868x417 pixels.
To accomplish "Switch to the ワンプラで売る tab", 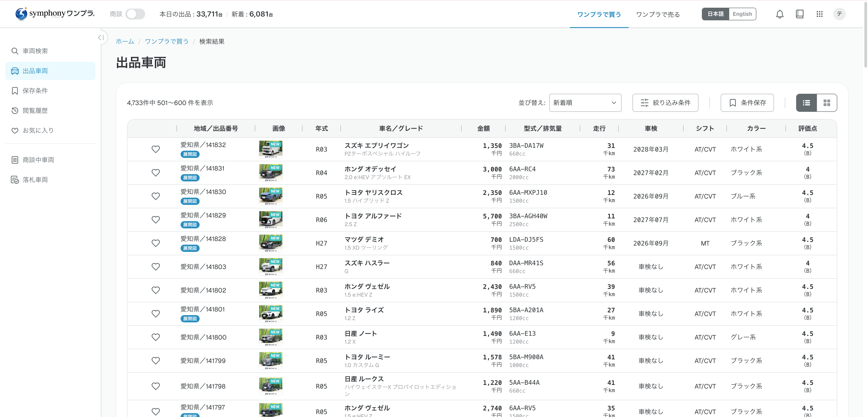I will pos(657,14).
